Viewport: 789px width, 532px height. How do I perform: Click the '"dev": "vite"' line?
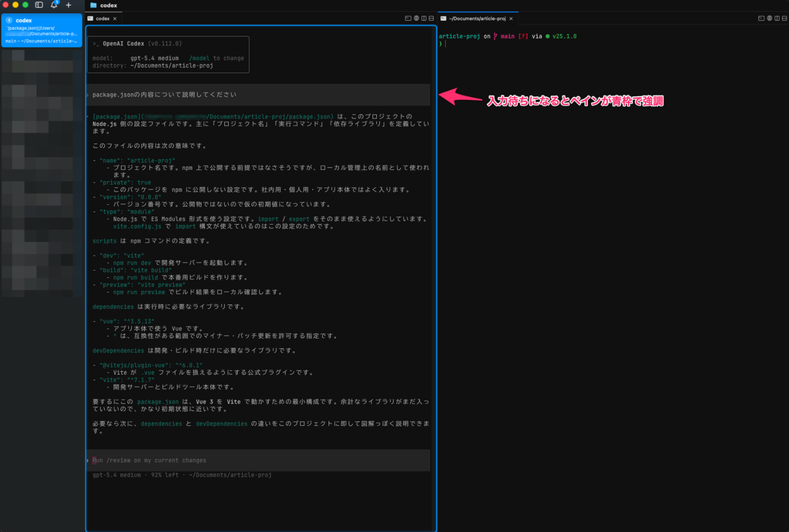122,256
